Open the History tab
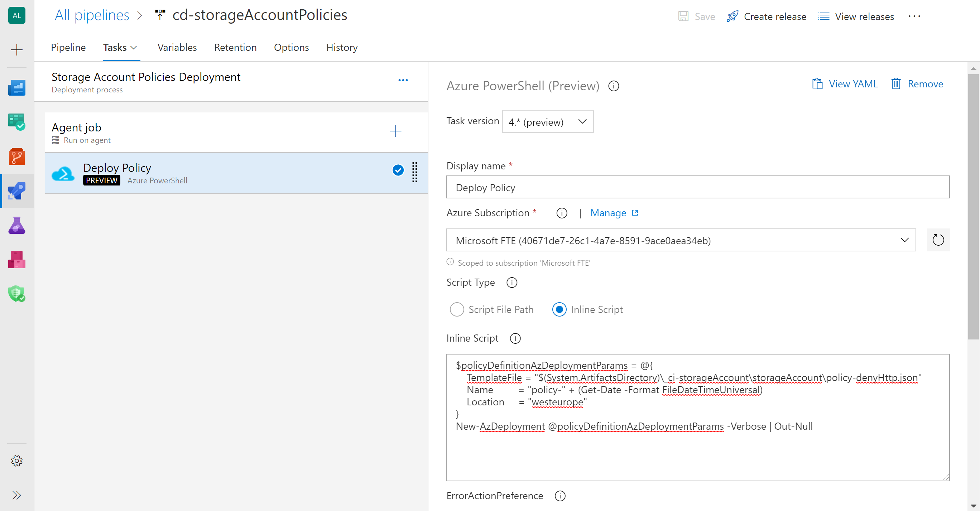The width and height of the screenshot is (980, 511). [342, 47]
